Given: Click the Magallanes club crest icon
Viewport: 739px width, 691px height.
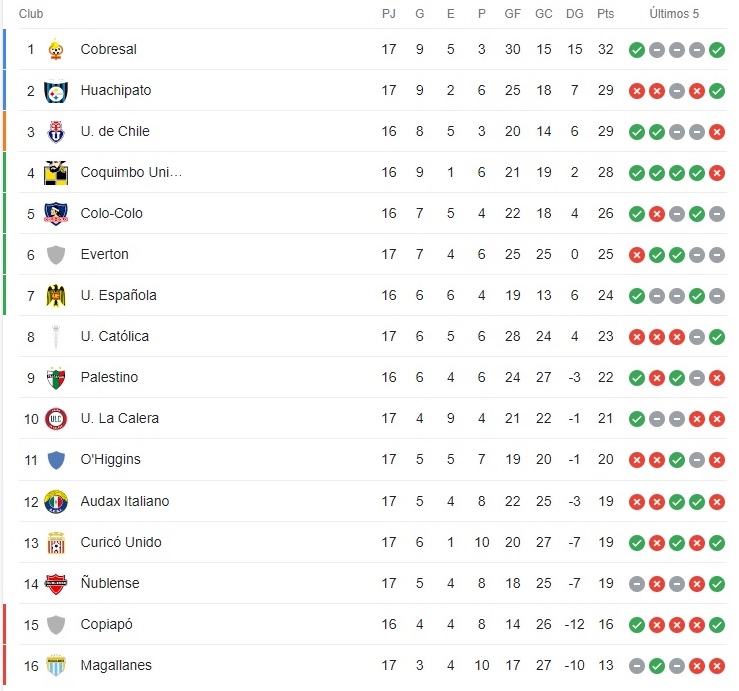Looking at the screenshot, I should [56, 665].
